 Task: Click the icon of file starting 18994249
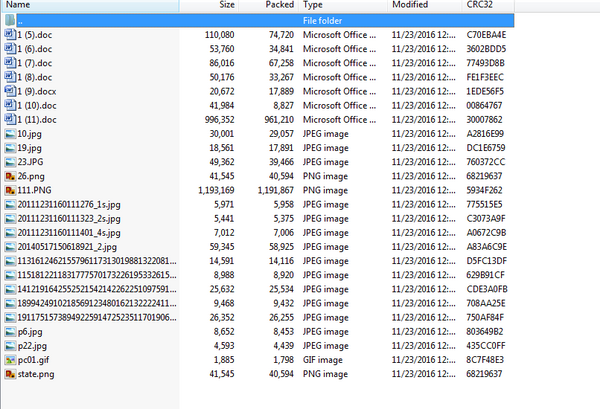10,304
